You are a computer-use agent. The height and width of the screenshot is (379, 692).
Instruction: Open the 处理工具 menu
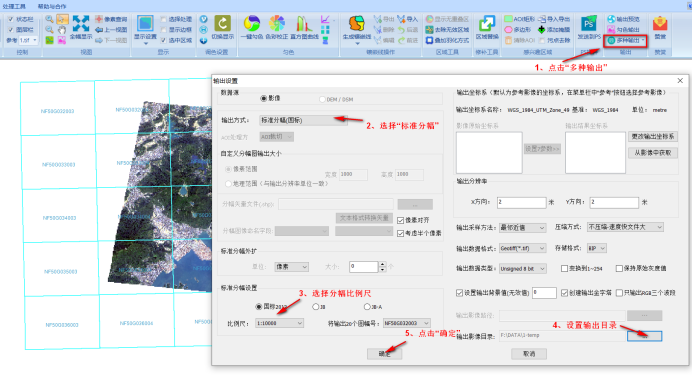pyautogui.click(x=14, y=7)
